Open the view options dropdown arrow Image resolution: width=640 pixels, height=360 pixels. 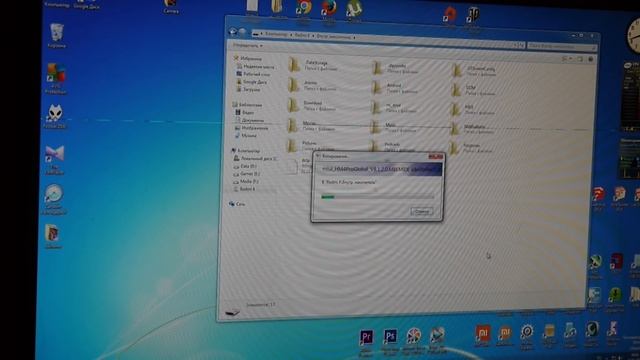pos(571,59)
